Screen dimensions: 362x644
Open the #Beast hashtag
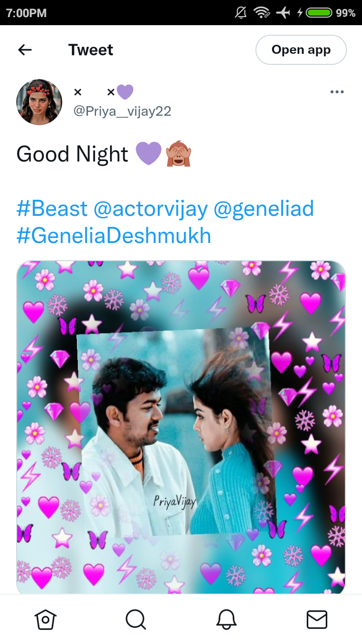pos(52,208)
